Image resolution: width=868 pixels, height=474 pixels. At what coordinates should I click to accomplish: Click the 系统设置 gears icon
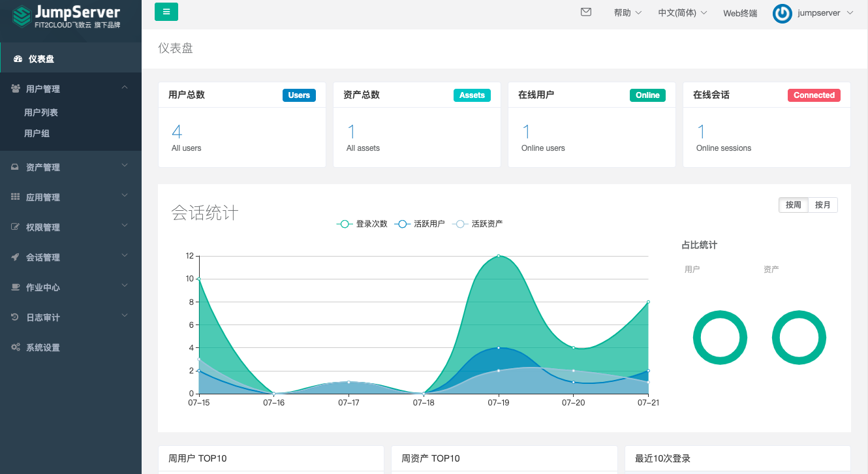(15, 347)
